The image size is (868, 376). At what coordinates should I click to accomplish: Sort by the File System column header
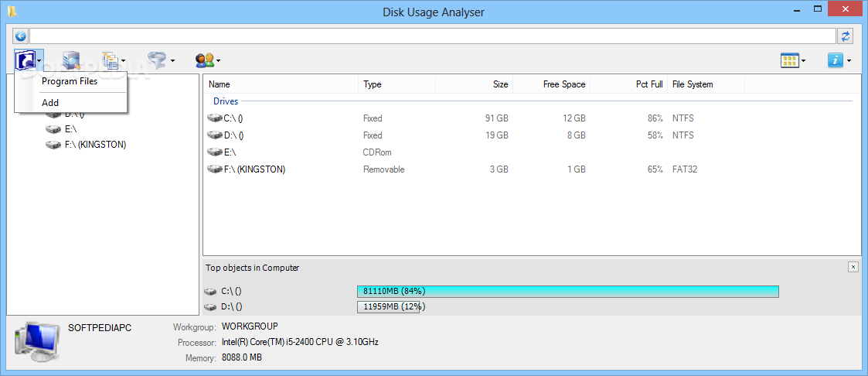coord(706,85)
